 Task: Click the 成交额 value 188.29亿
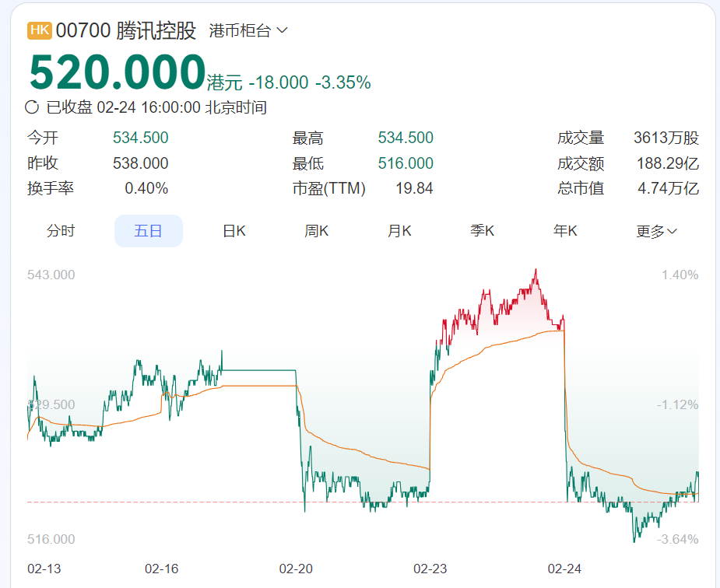pyautogui.click(x=668, y=163)
